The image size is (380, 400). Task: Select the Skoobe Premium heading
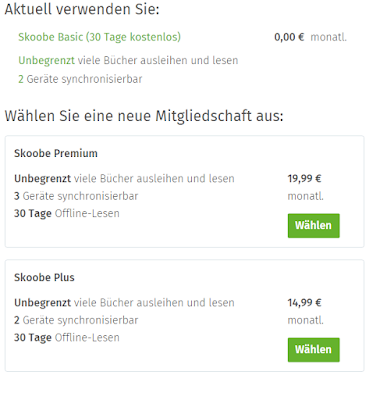56,153
